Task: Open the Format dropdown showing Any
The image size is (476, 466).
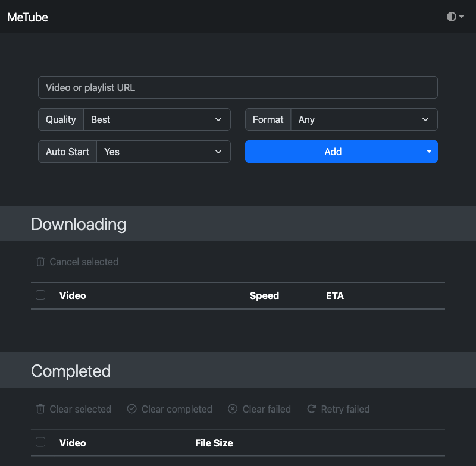Action: click(364, 119)
